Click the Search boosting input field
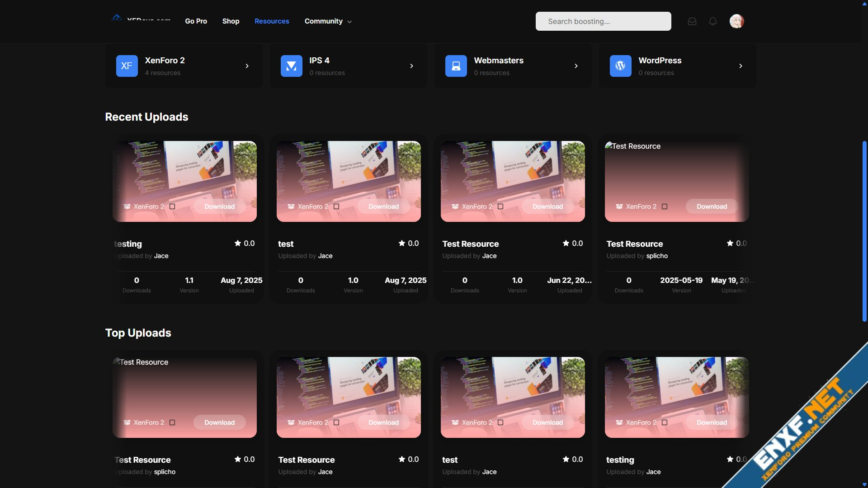The height and width of the screenshot is (488, 868). click(603, 21)
